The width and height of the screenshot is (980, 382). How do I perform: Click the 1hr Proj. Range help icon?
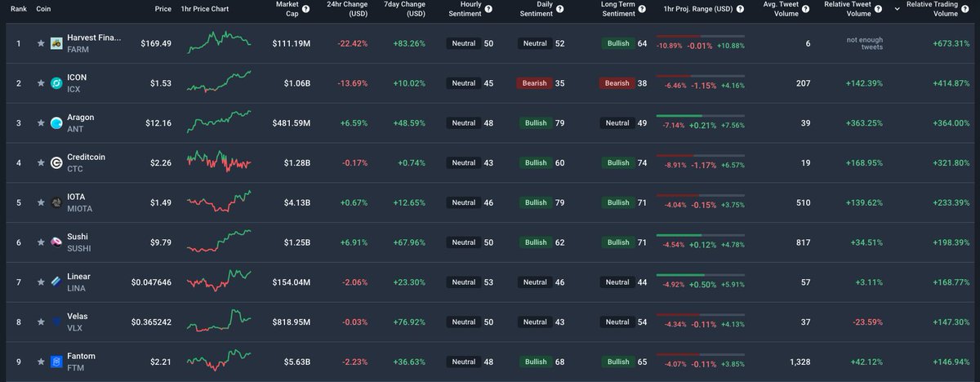click(741, 10)
